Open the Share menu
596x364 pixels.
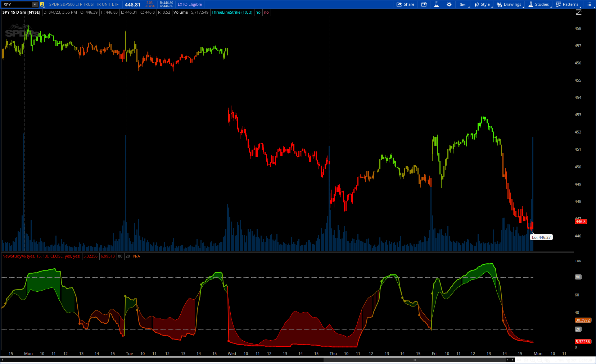(405, 4)
